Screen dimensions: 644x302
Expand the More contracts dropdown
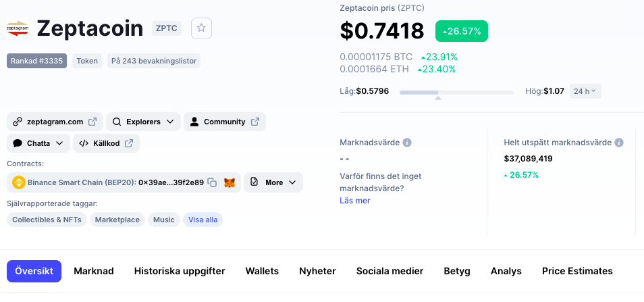(x=273, y=182)
